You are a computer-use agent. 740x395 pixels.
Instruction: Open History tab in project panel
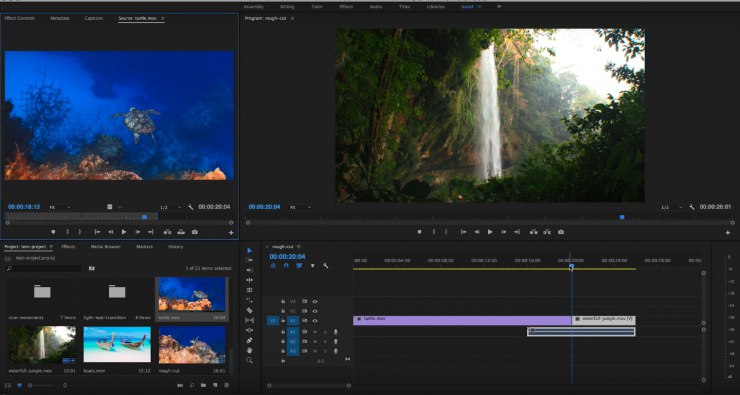(x=176, y=247)
